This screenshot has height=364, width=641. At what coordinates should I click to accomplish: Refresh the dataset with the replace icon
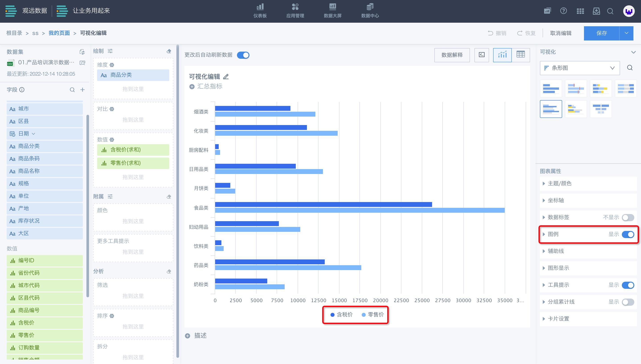tap(82, 52)
